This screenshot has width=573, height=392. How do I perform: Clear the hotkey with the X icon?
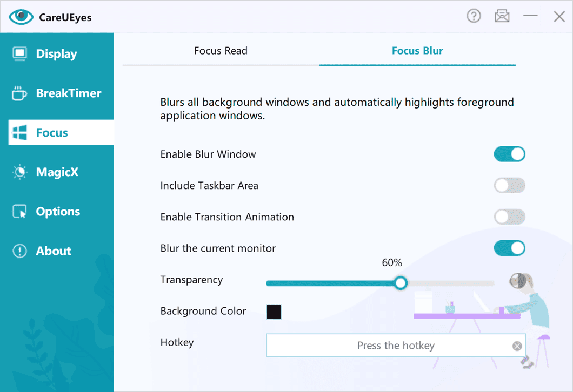click(517, 346)
